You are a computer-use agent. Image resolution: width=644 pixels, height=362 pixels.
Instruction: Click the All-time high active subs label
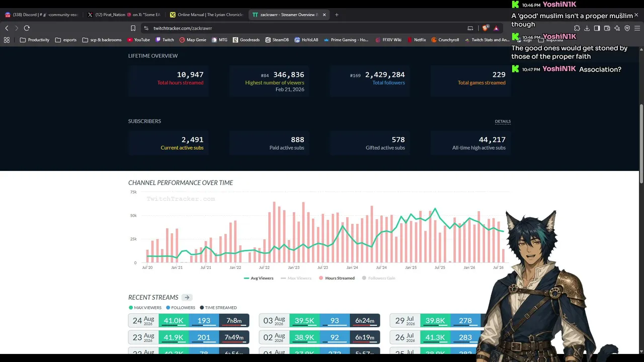479,148
